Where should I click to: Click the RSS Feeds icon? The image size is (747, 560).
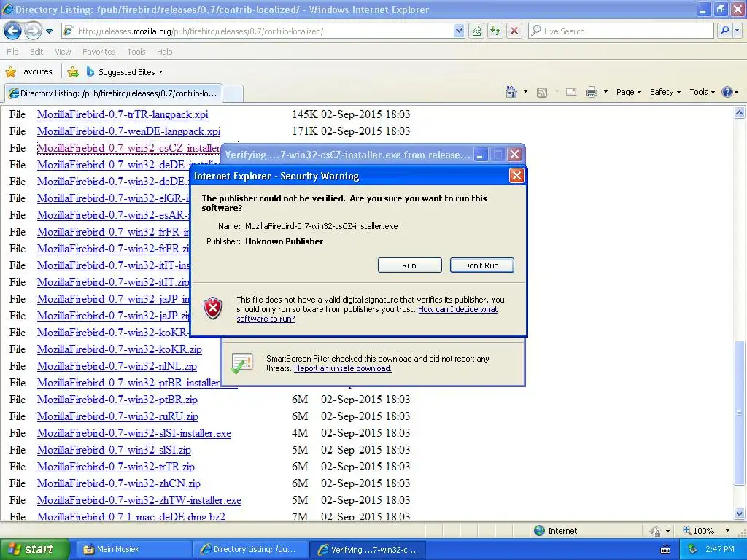pos(542,93)
